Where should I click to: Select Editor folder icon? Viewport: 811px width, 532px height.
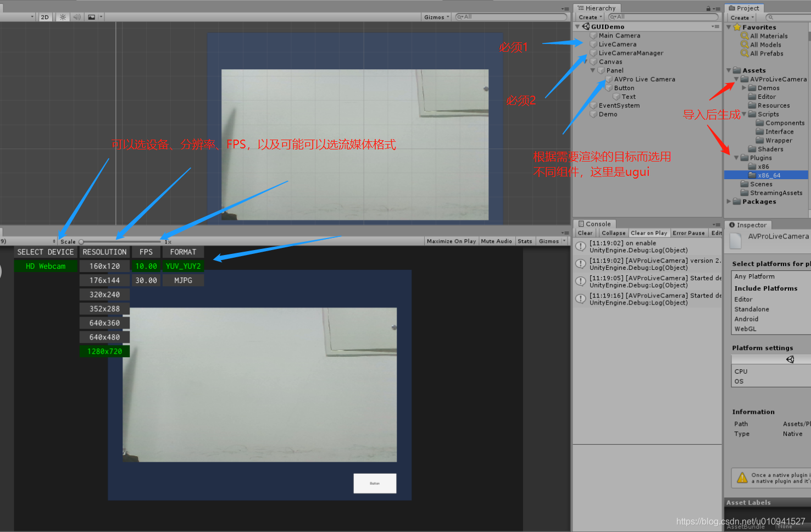(752, 97)
